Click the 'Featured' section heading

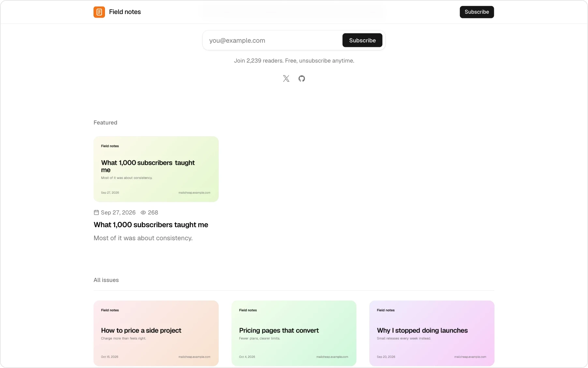click(105, 123)
